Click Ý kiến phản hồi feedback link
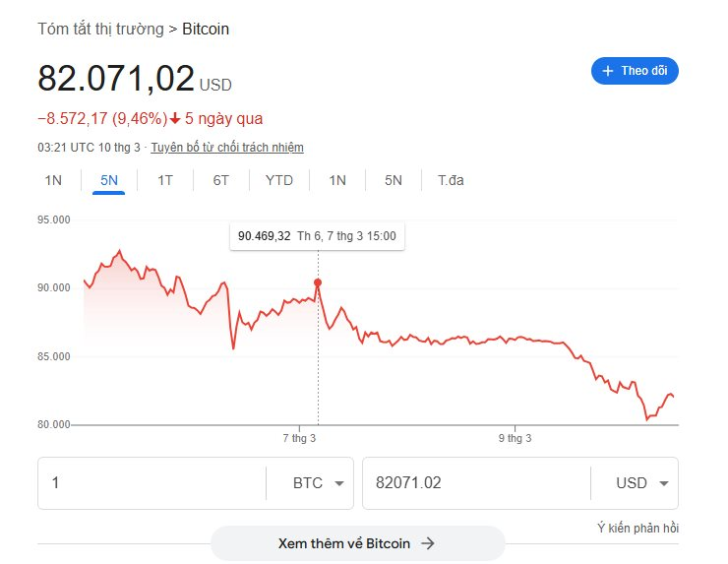 637,529
